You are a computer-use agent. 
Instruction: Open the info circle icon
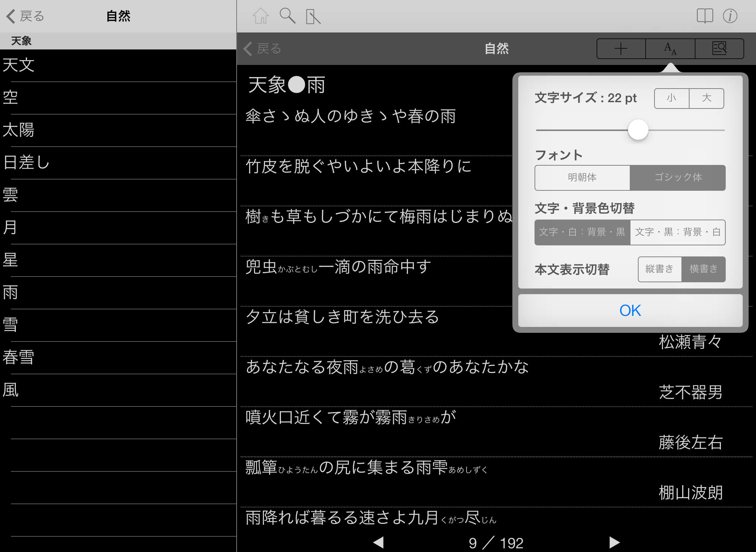730,16
